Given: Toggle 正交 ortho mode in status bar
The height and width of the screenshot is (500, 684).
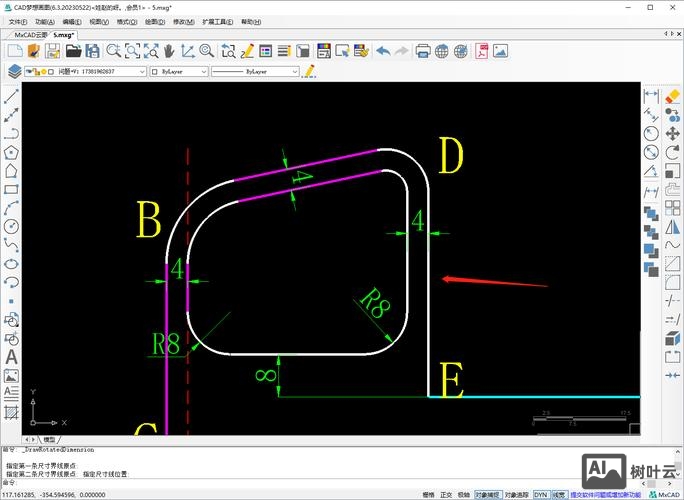Looking at the screenshot, I should click(446, 494).
